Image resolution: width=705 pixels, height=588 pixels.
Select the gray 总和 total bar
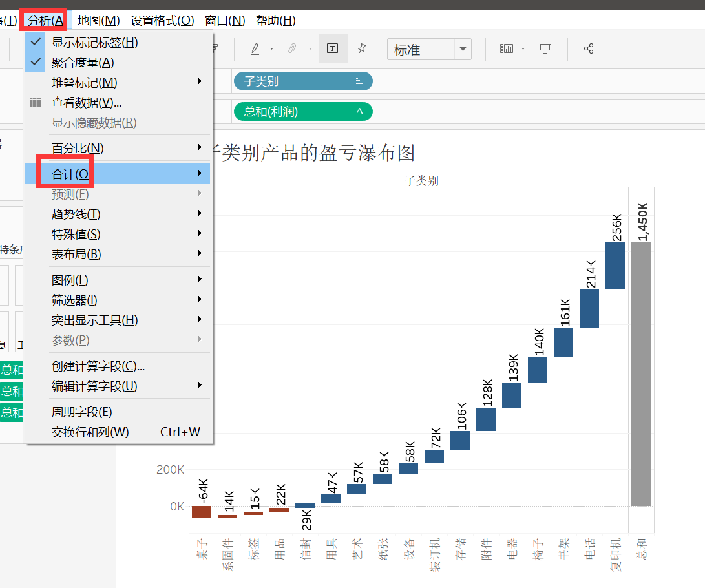(x=641, y=374)
